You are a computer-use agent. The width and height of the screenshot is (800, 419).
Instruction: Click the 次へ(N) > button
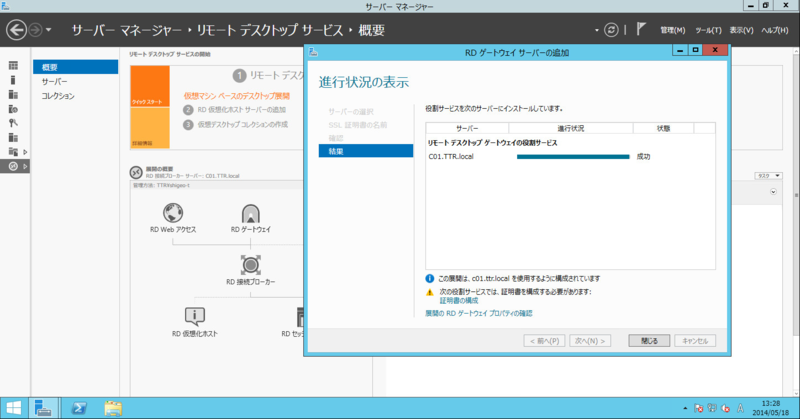[590, 340]
